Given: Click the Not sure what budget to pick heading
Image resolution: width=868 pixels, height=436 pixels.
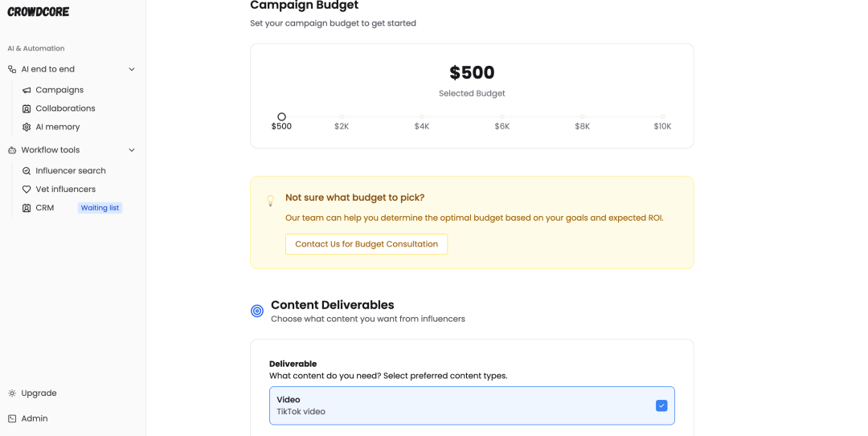Looking at the screenshot, I should pos(355,198).
